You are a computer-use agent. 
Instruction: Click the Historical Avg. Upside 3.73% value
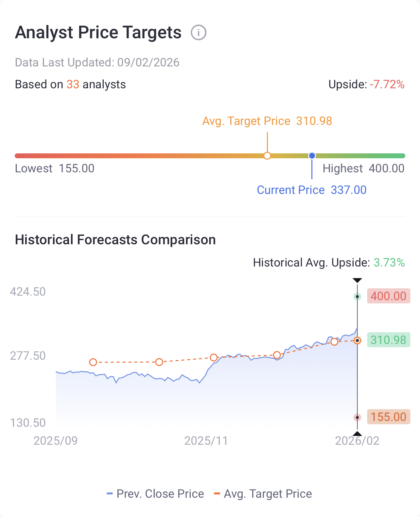(x=389, y=263)
